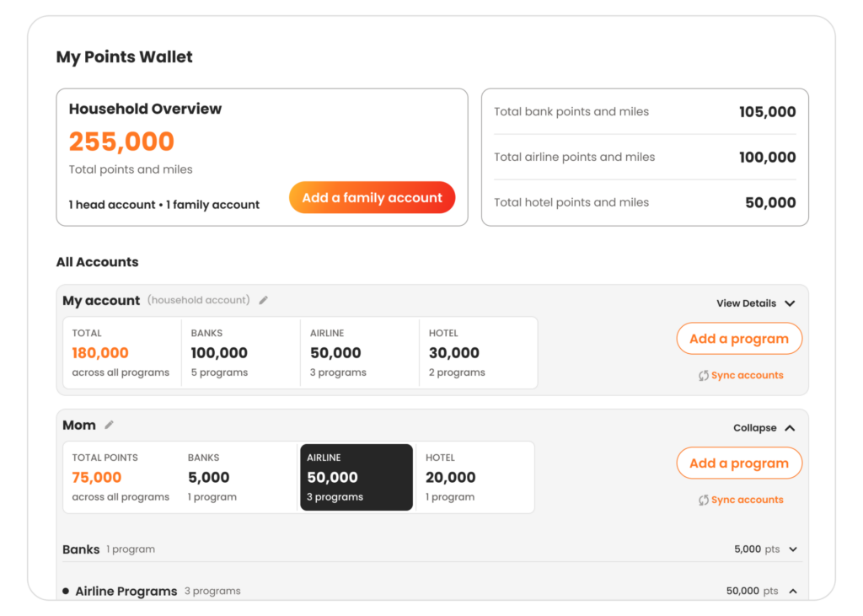Click the Airline Programs bullet heading
Screen dimensions: 863x616
[126, 592]
